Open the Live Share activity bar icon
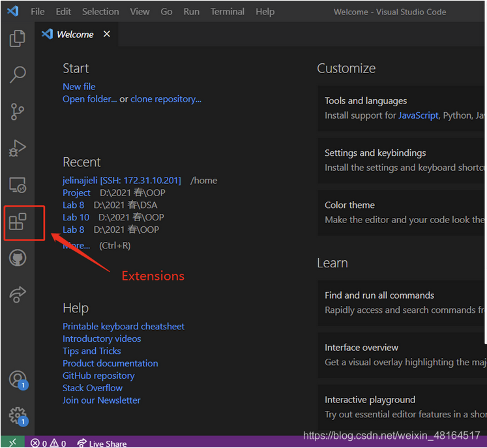Image resolution: width=487 pixels, height=448 pixels. pos(18,294)
